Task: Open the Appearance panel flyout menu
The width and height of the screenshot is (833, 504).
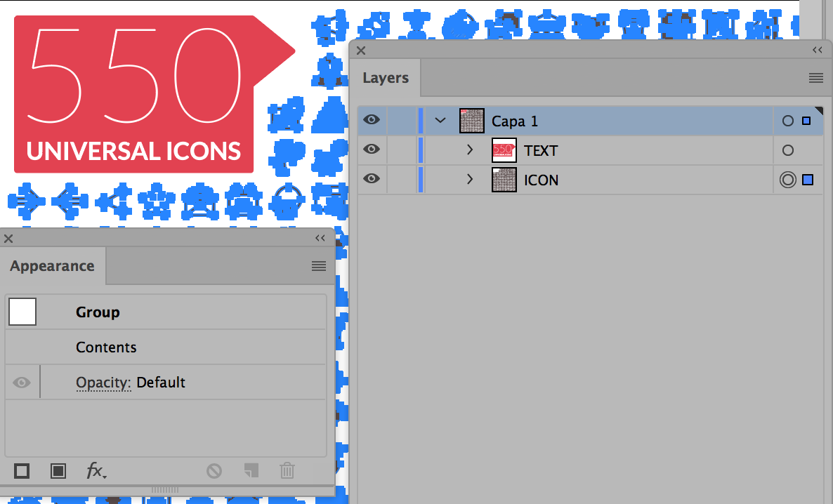Action: pyautogui.click(x=319, y=266)
